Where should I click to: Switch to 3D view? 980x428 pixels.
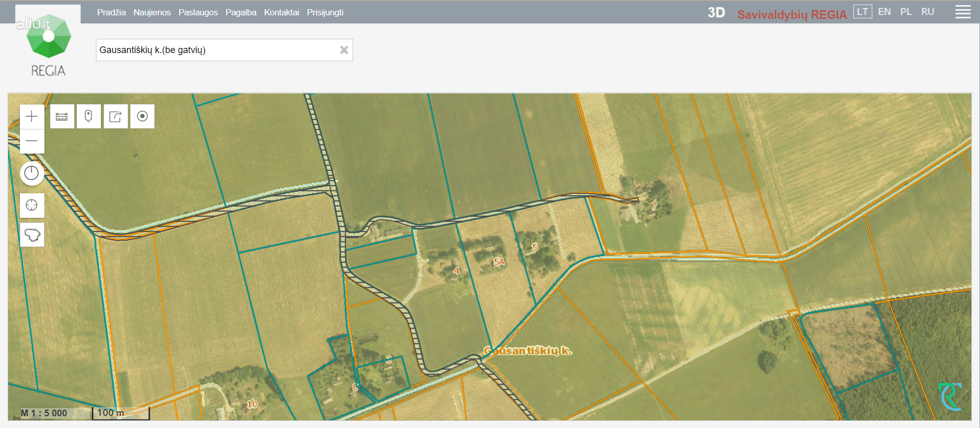point(716,13)
